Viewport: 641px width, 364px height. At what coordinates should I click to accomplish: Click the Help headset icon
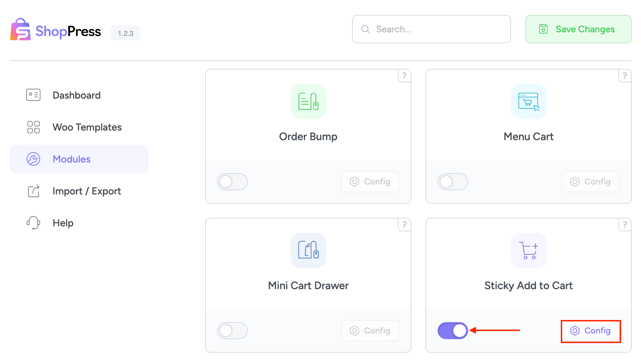(33, 223)
